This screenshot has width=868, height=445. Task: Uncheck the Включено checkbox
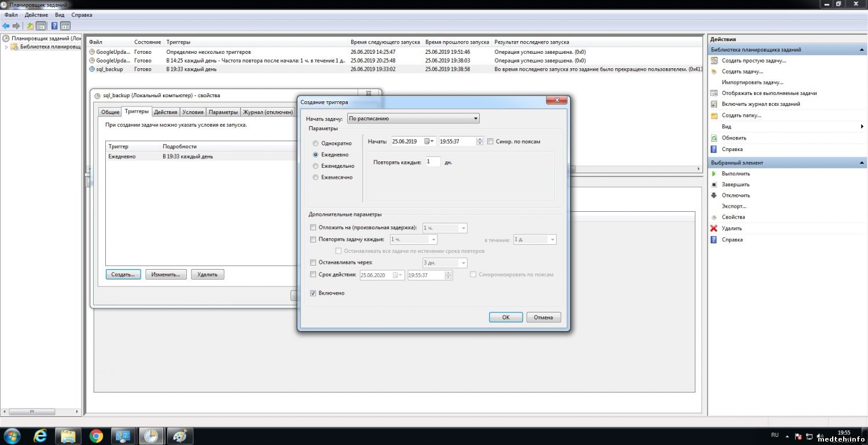pyautogui.click(x=313, y=293)
